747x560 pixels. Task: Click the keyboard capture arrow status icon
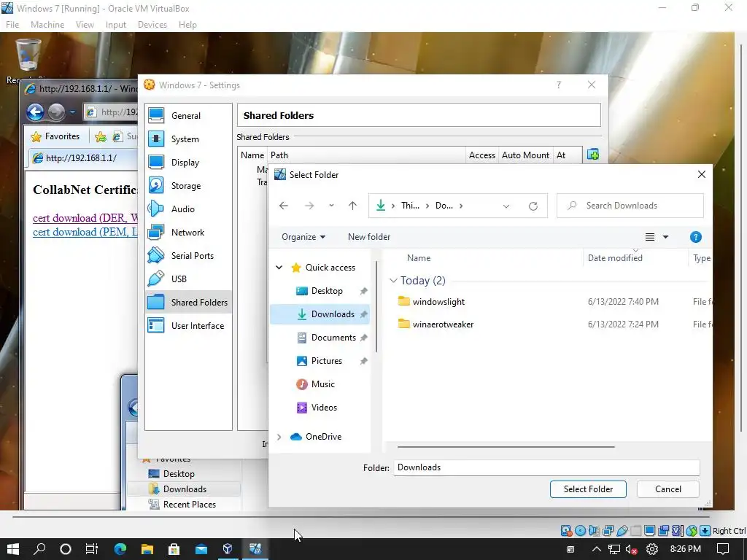click(705, 531)
